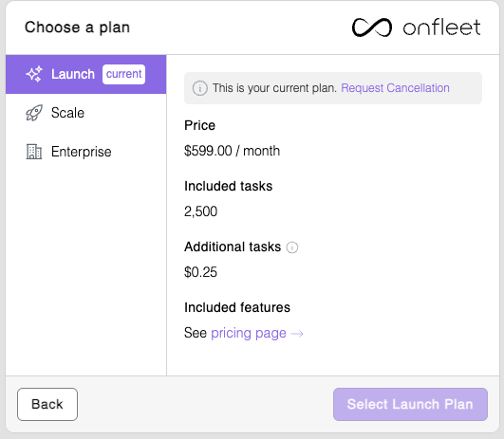Click the current badge on Launch
This screenshot has width=504, height=439.
(x=123, y=74)
